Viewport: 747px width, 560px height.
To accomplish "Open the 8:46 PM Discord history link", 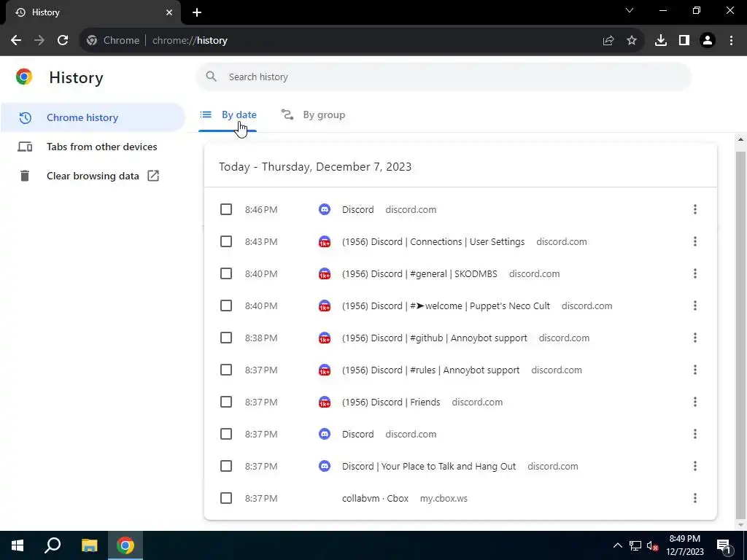I will coord(357,209).
